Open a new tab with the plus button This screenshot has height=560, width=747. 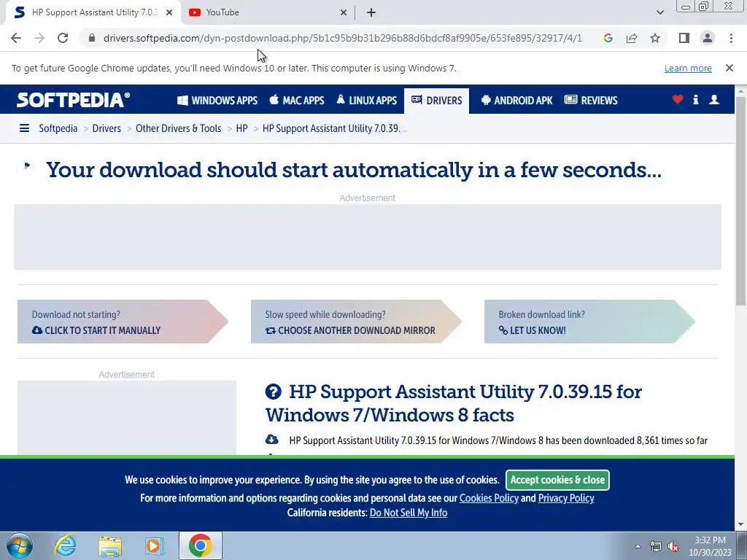[x=371, y=12]
